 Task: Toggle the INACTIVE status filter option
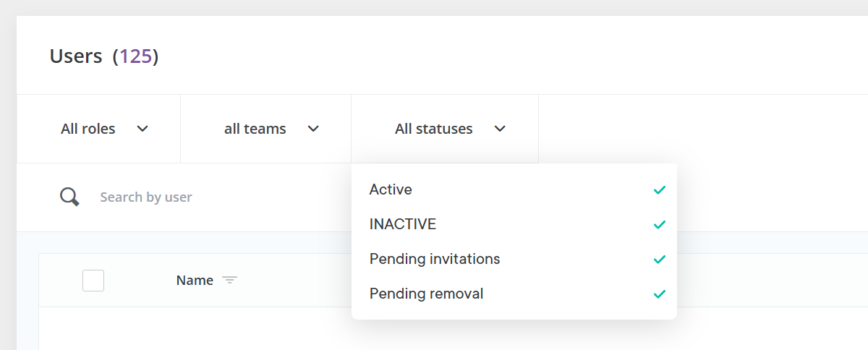pyautogui.click(x=403, y=224)
